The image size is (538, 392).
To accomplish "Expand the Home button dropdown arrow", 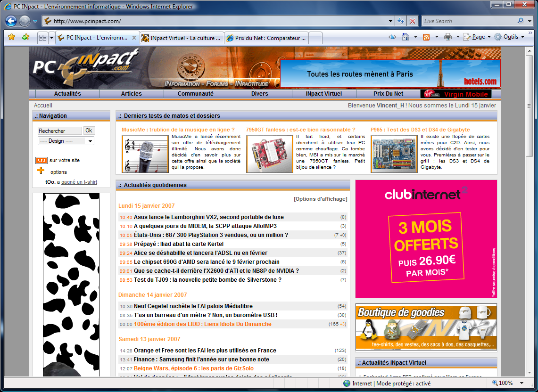I will [415, 37].
